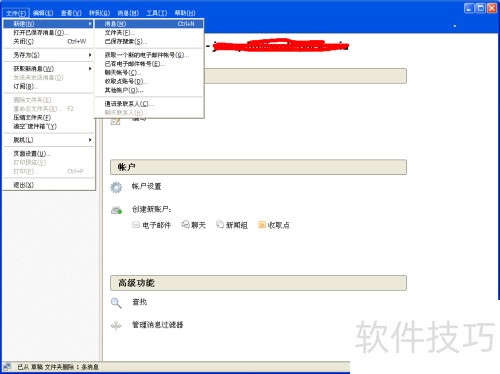Choose 压缩文件夹(F) menu item

[x=49, y=117]
